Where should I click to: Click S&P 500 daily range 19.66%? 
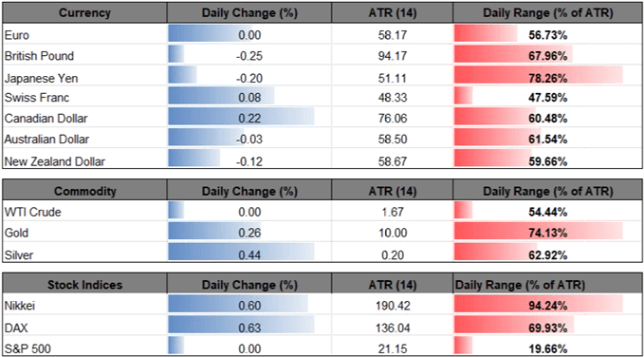pos(548,349)
